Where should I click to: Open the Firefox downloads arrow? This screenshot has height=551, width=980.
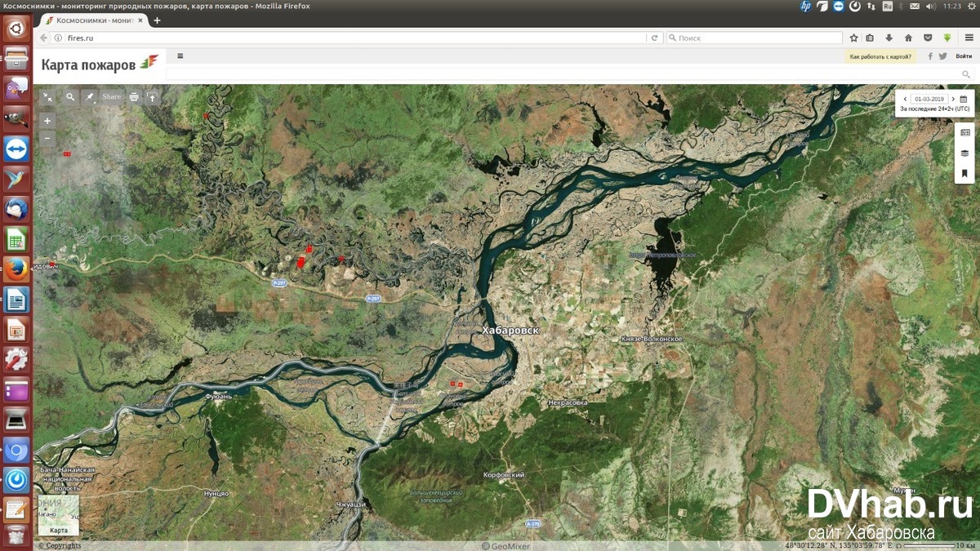(889, 38)
